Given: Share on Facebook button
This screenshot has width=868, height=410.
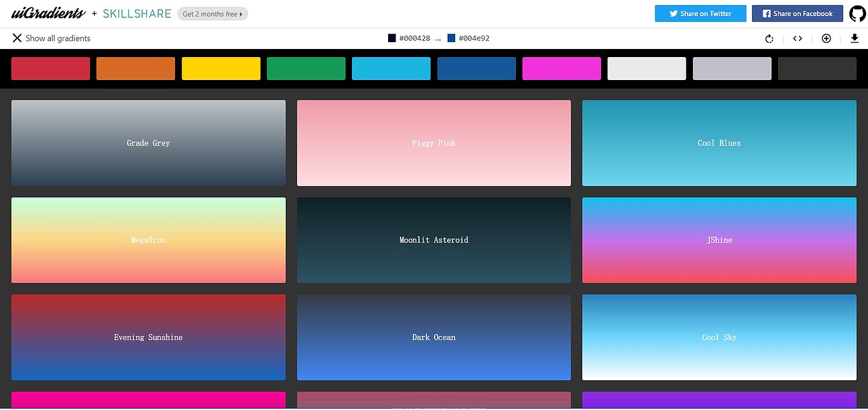Looking at the screenshot, I should tap(797, 14).
